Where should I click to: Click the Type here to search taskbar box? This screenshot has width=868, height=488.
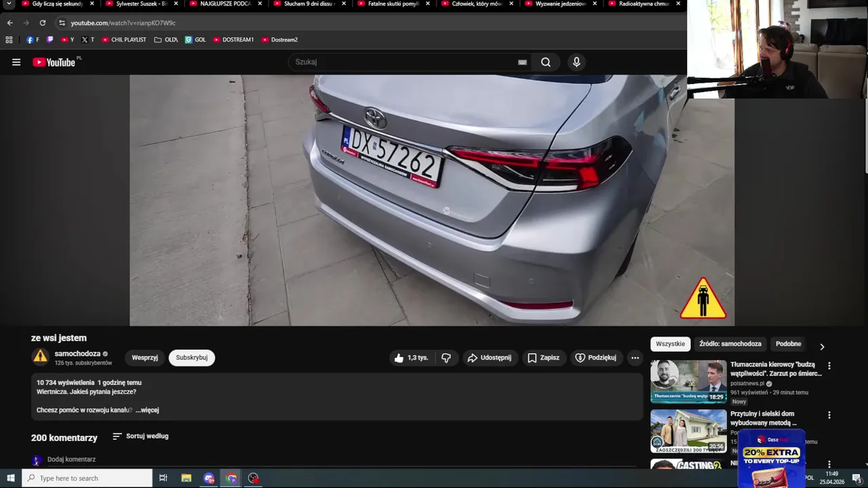(x=87, y=479)
